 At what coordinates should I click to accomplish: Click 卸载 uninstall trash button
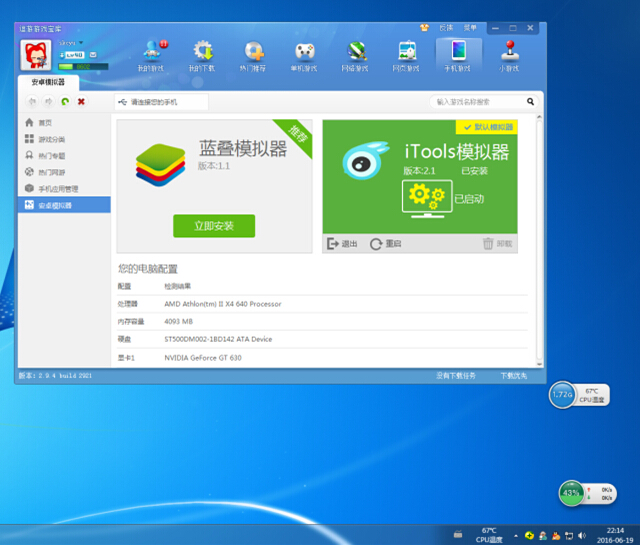point(498,244)
